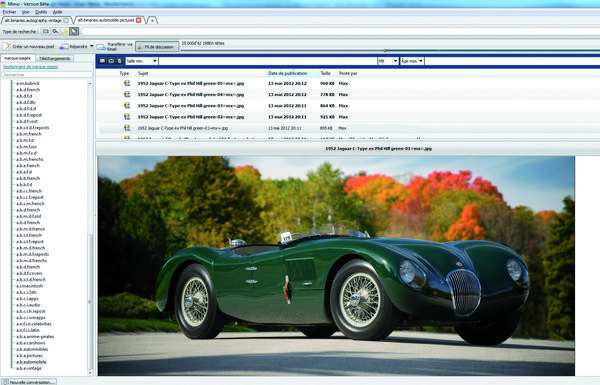Screen dimensions: 600x385
Task: Click the download progress bar slider
Action: point(385,50)
